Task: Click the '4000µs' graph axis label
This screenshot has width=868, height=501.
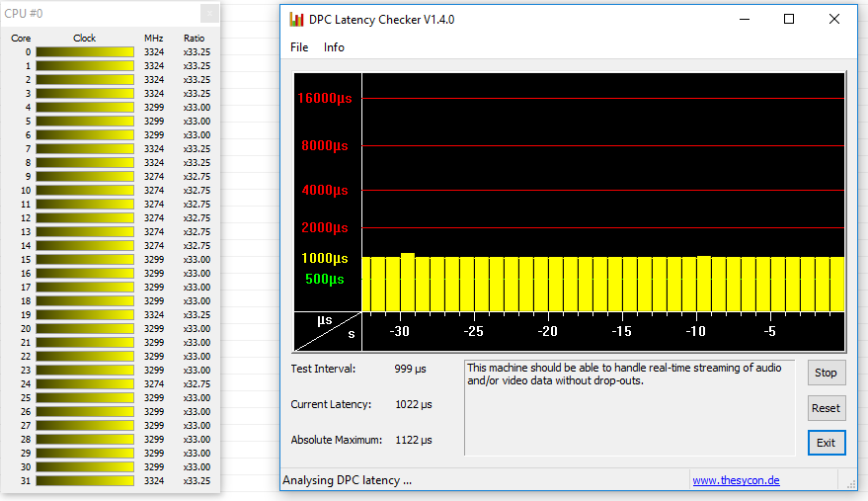Action: pyautogui.click(x=325, y=190)
